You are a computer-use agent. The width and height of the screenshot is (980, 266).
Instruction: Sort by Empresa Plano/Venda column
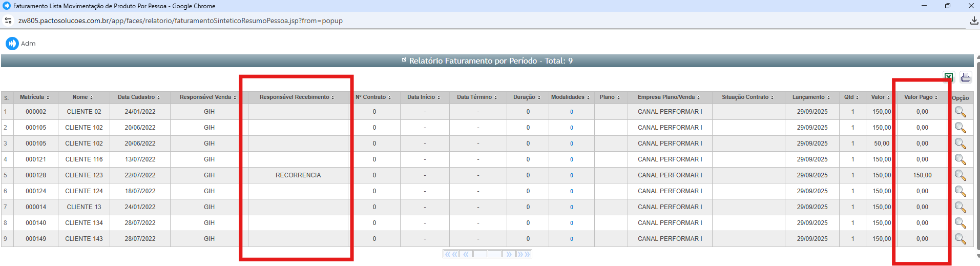pyautogui.click(x=669, y=97)
